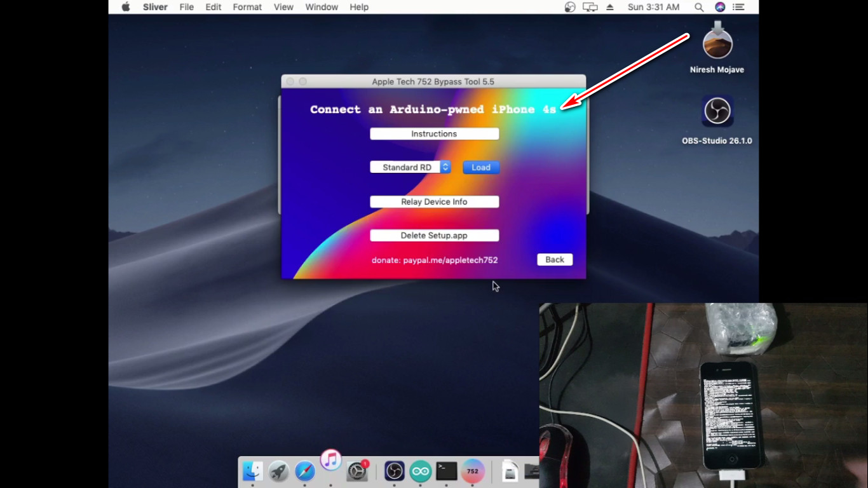
Task: Launch OBS-Studio 26.1.0 from the desktop
Action: pos(717,111)
